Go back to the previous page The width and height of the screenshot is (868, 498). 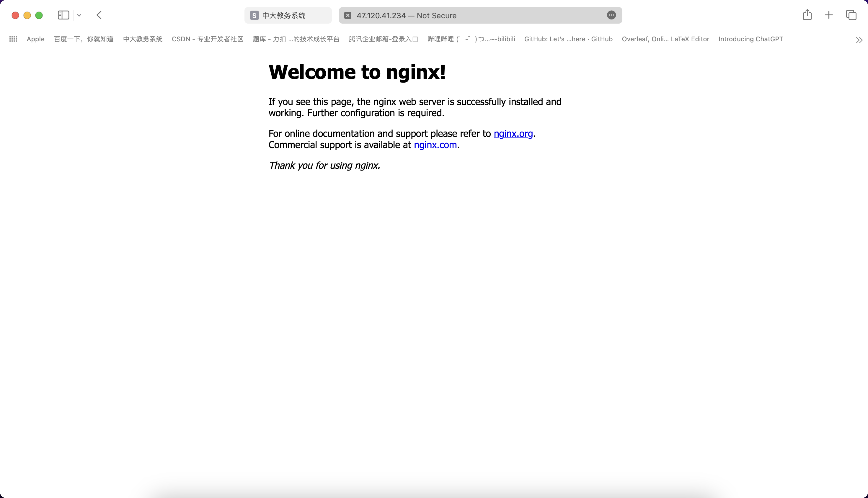click(99, 15)
